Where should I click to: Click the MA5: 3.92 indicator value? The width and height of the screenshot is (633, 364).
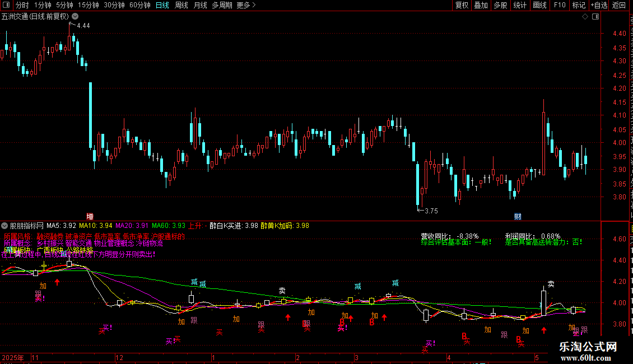tap(62, 226)
